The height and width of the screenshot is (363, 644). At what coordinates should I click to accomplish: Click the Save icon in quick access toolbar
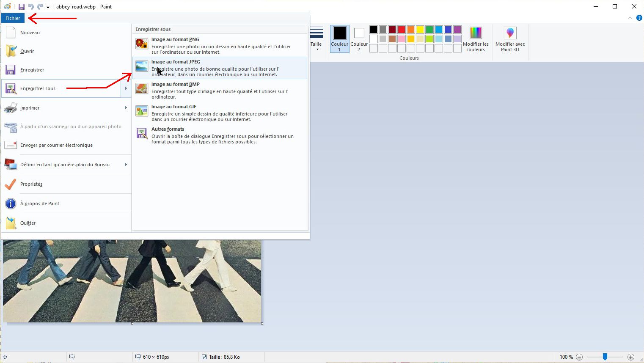tap(22, 7)
